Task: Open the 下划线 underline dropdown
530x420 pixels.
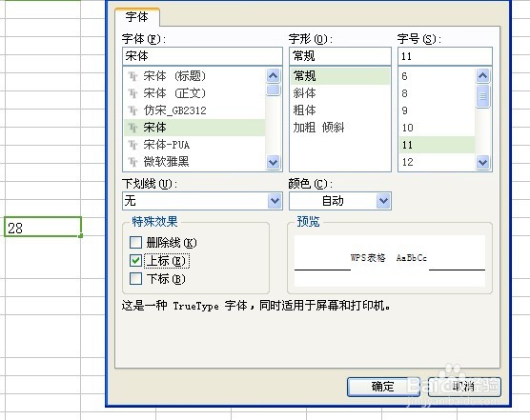Action: 275,201
